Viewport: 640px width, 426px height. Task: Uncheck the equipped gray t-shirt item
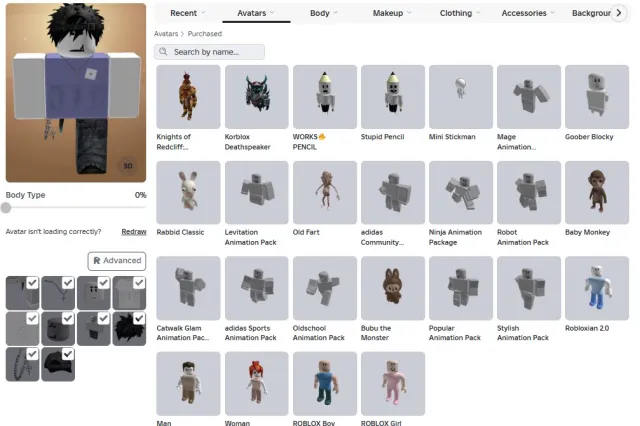139,282
